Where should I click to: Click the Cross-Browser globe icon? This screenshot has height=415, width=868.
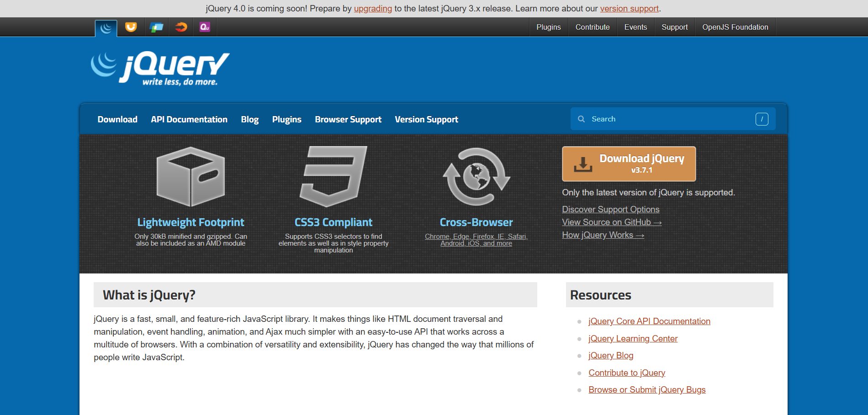(x=476, y=177)
